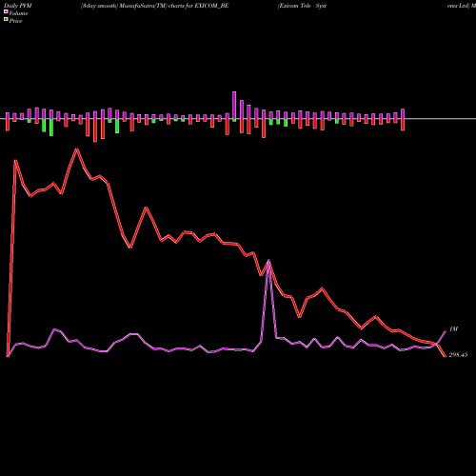Click the 298.45 price value label
The image size is (476, 476).
click(x=458, y=355)
